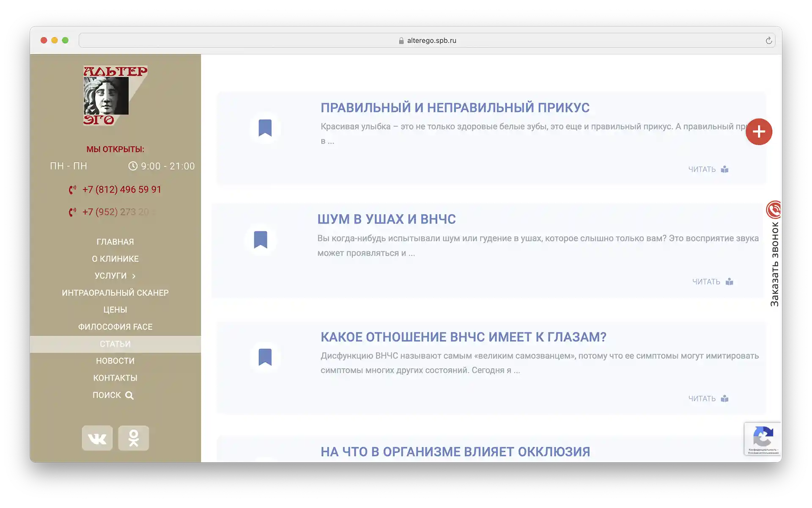Open article НА ЧТО В ОРГАНИЗМЕ ВЛИЯЕТ ОККЛЮЗИЯ
Image resolution: width=812 pixels, height=508 pixels.
coord(455,452)
